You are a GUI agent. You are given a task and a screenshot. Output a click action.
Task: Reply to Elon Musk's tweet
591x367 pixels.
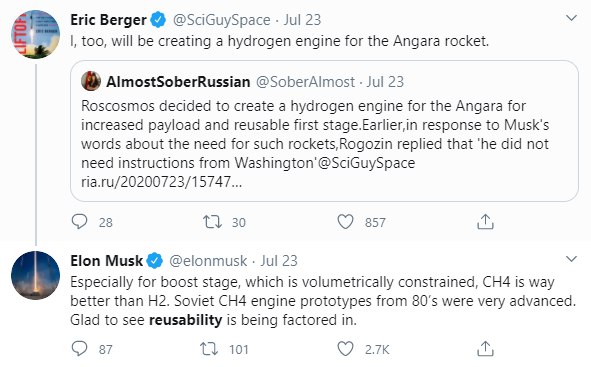[x=80, y=349]
